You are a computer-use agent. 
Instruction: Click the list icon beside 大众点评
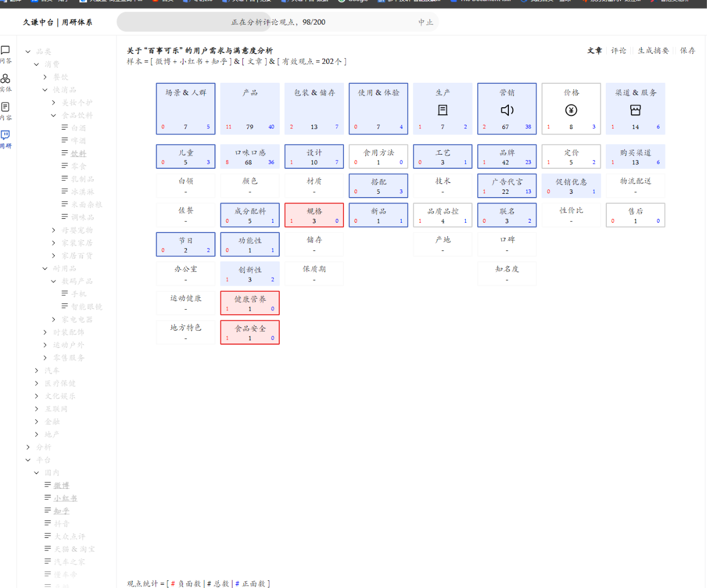[x=48, y=536]
